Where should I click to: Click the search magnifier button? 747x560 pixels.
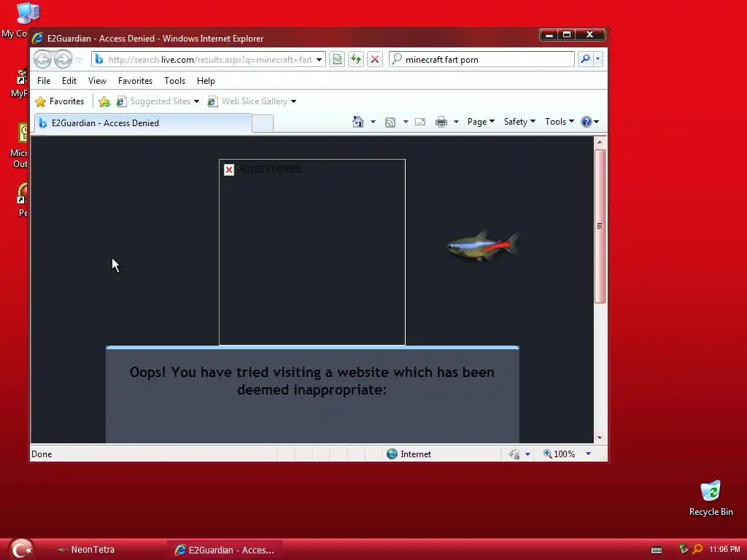pyautogui.click(x=585, y=59)
